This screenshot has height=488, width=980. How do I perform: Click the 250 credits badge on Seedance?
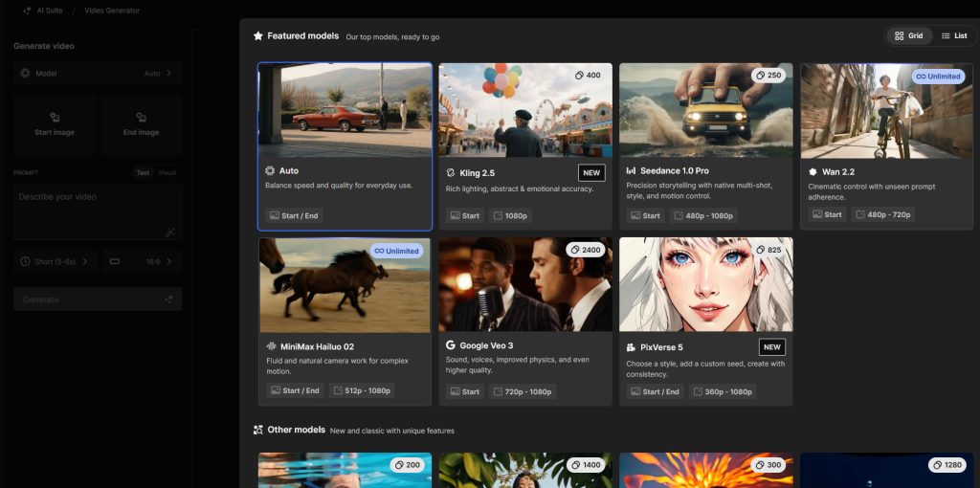768,75
